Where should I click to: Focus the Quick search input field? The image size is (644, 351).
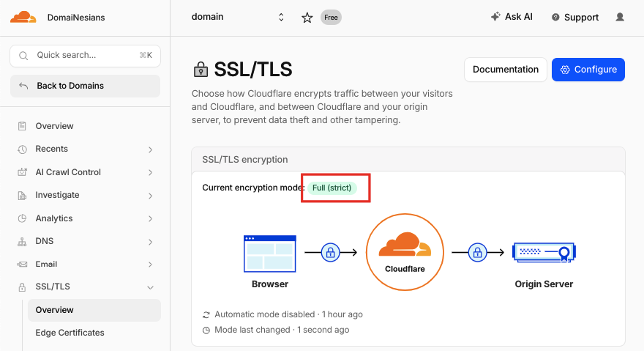point(85,56)
